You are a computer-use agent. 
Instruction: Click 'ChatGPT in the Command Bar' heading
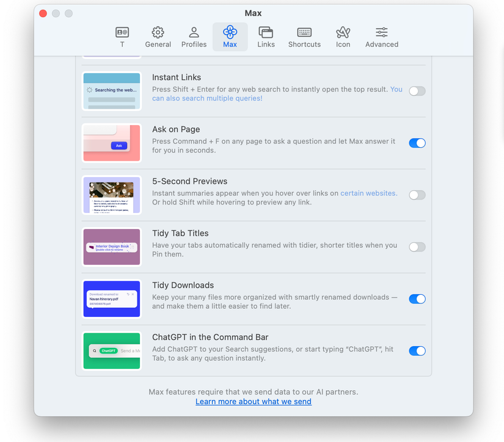tap(210, 337)
